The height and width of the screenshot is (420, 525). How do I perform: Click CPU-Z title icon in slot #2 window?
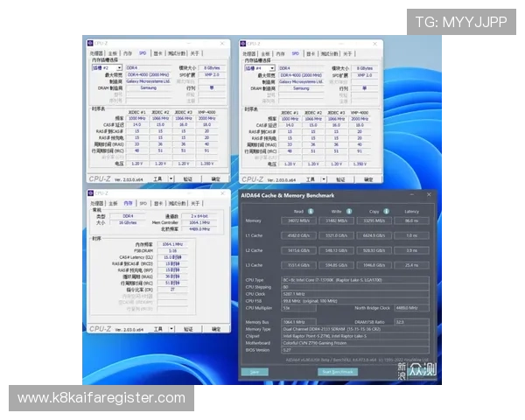pyautogui.click(x=91, y=43)
